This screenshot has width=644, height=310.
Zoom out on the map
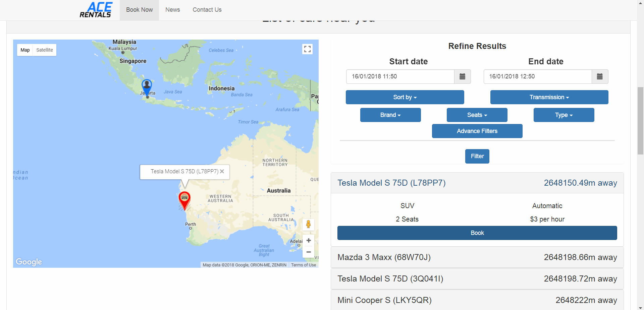[309, 252]
